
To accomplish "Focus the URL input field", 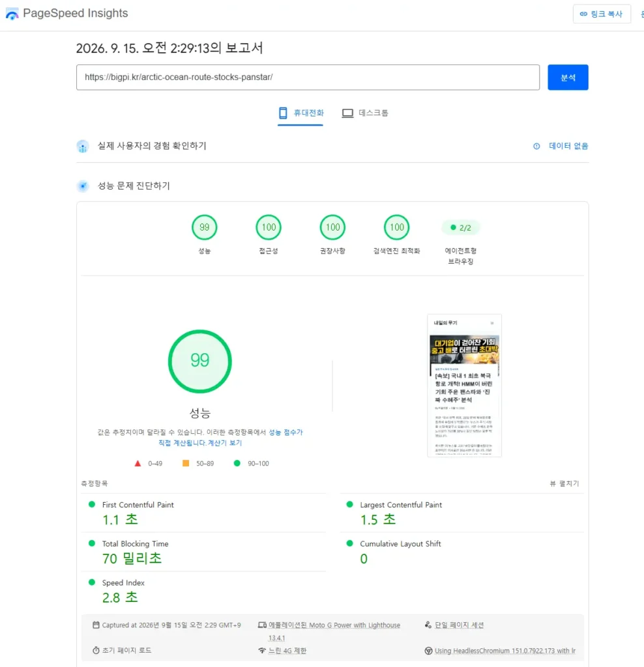I will coord(308,78).
